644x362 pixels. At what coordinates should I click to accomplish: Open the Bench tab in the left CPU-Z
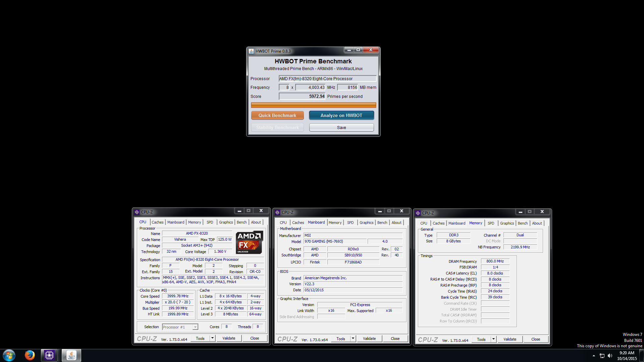pos(241,222)
